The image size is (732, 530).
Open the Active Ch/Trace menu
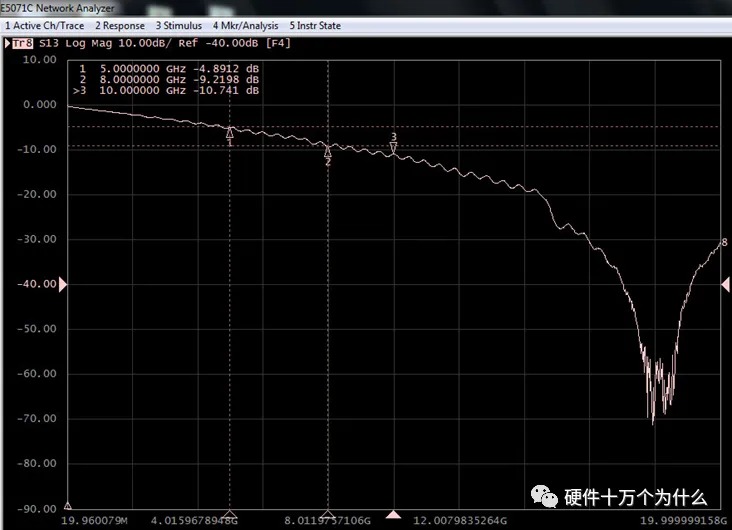[x=45, y=25]
